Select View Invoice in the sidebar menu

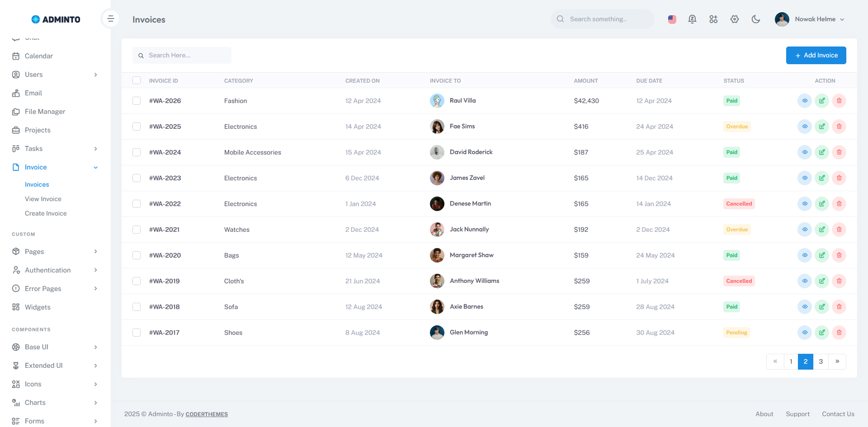pyautogui.click(x=43, y=199)
